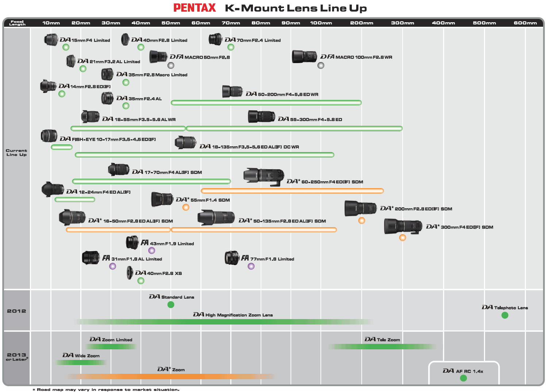
Task: Click the green dot under DA AF RC 1.4x
Action: click(x=464, y=378)
